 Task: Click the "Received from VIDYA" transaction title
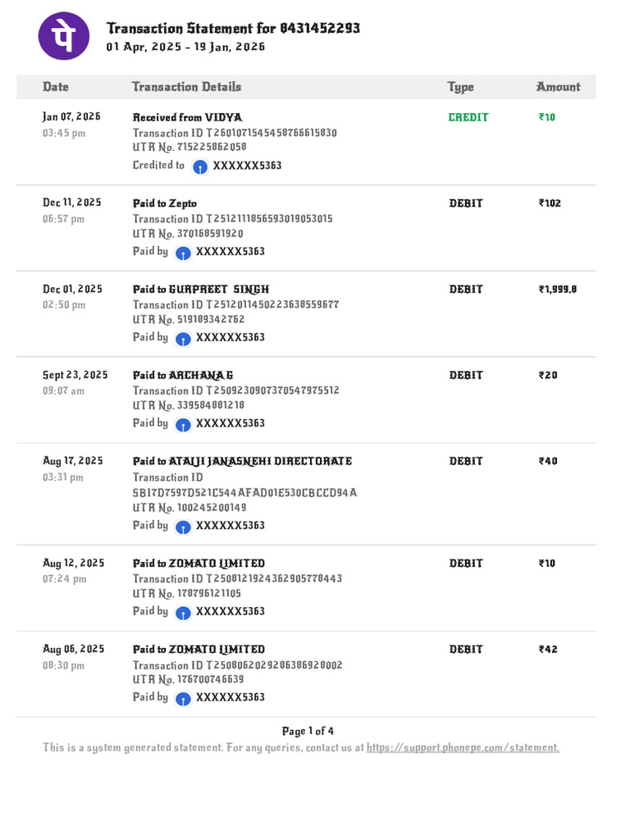pyautogui.click(x=187, y=117)
